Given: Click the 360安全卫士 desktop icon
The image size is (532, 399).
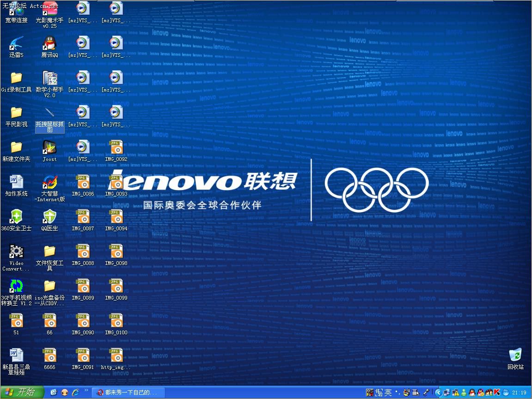Looking at the screenshot, I should [16, 220].
